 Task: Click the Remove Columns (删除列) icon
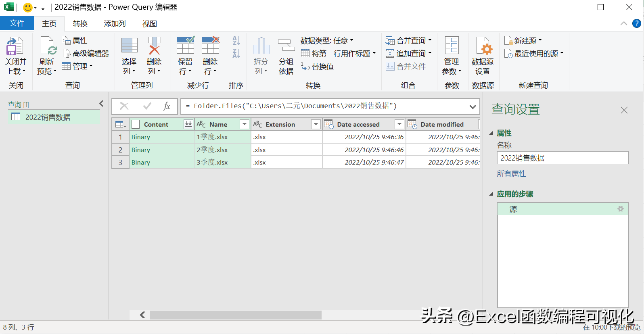click(x=154, y=45)
